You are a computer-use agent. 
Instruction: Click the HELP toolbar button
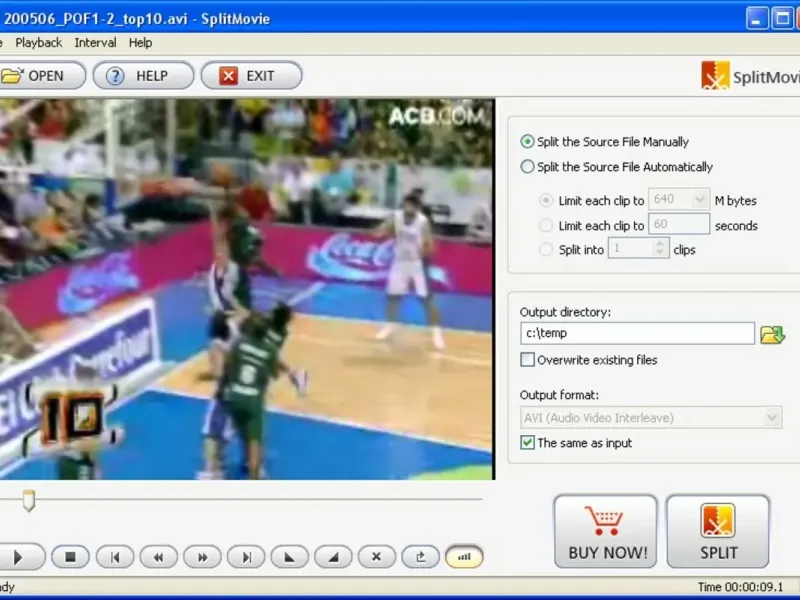coord(143,76)
